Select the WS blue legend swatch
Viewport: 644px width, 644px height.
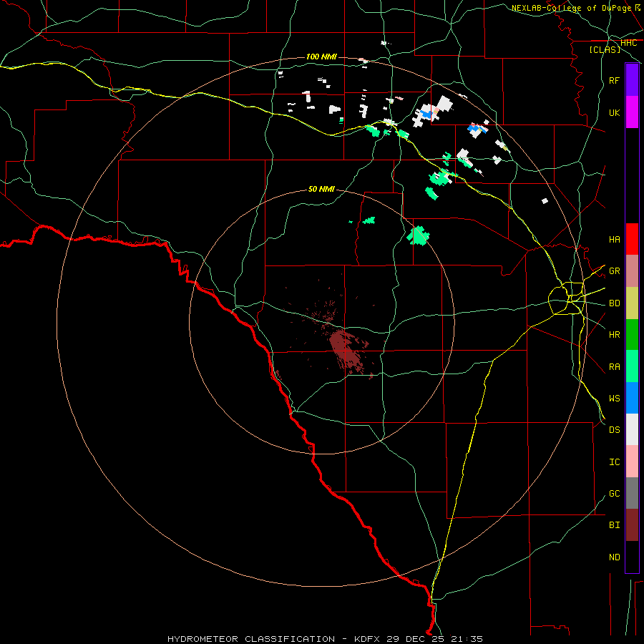(632, 398)
